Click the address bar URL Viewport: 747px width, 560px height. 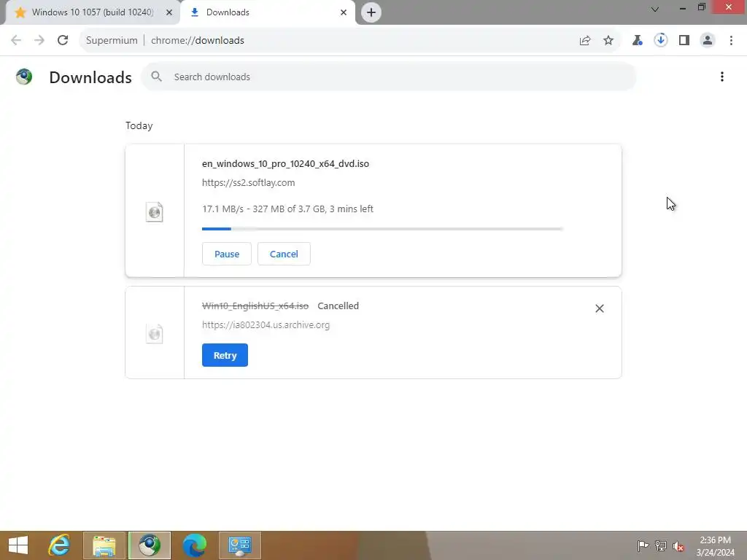point(197,41)
